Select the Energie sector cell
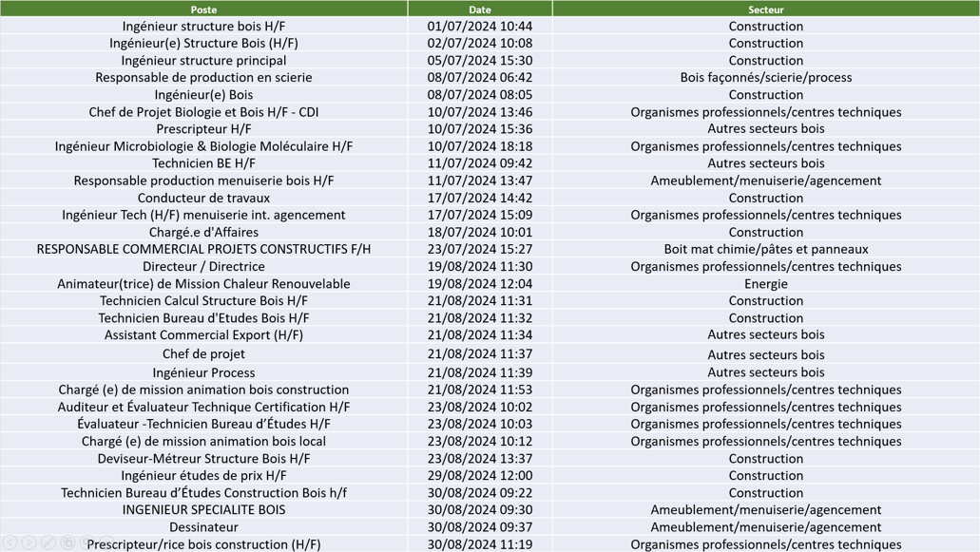 (765, 283)
